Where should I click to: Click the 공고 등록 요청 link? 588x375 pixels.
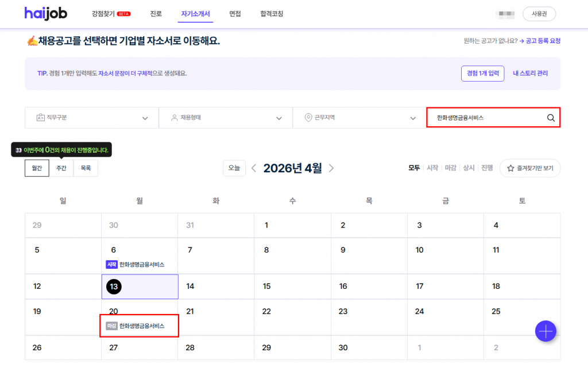click(x=543, y=41)
